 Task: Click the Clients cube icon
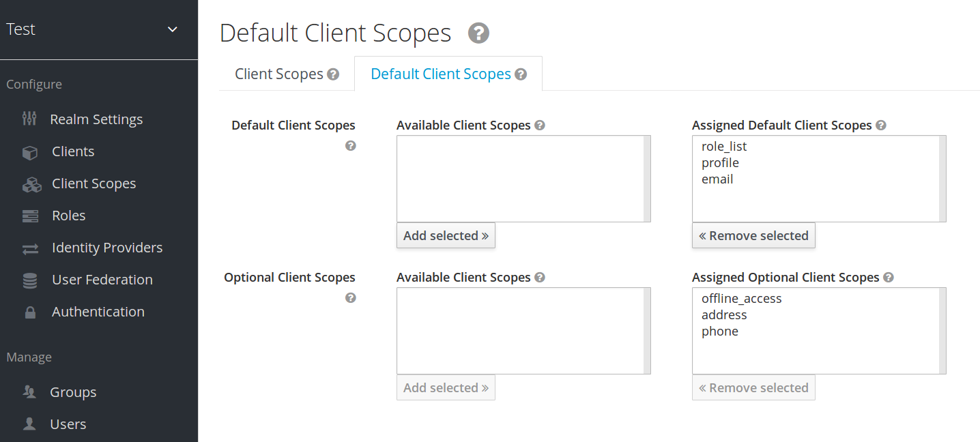coord(30,152)
